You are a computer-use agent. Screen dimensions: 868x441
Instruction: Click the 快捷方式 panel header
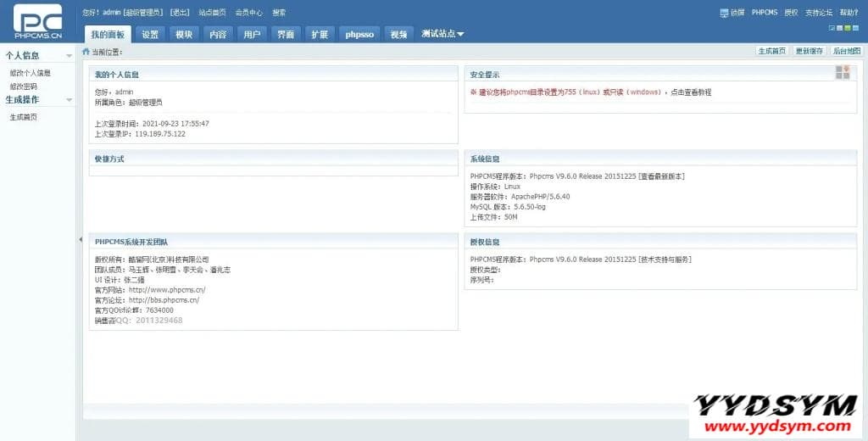274,159
